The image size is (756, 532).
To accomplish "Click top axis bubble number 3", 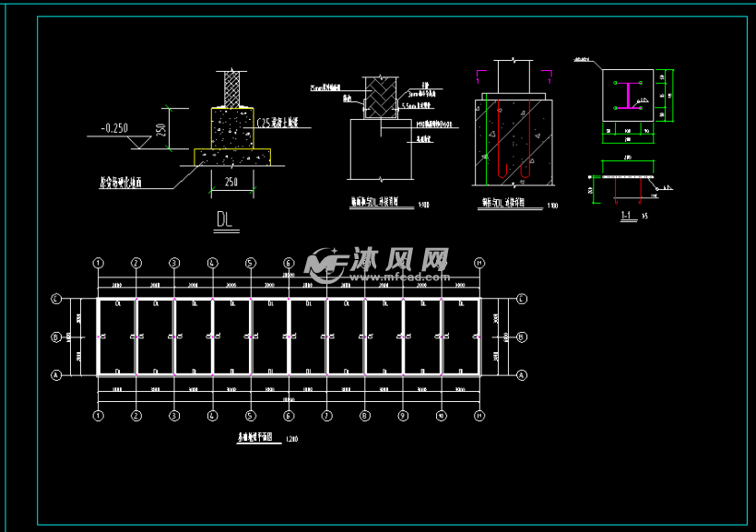I will [174, 263].
